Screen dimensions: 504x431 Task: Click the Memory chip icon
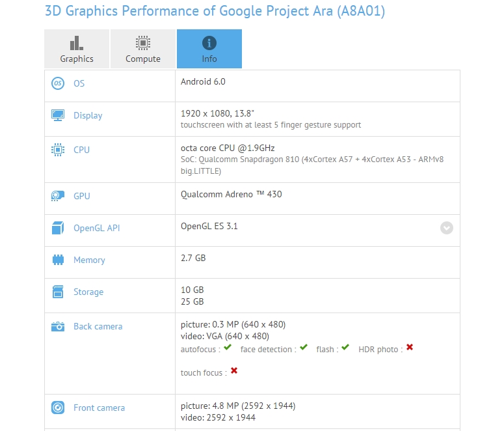point(58,260)
